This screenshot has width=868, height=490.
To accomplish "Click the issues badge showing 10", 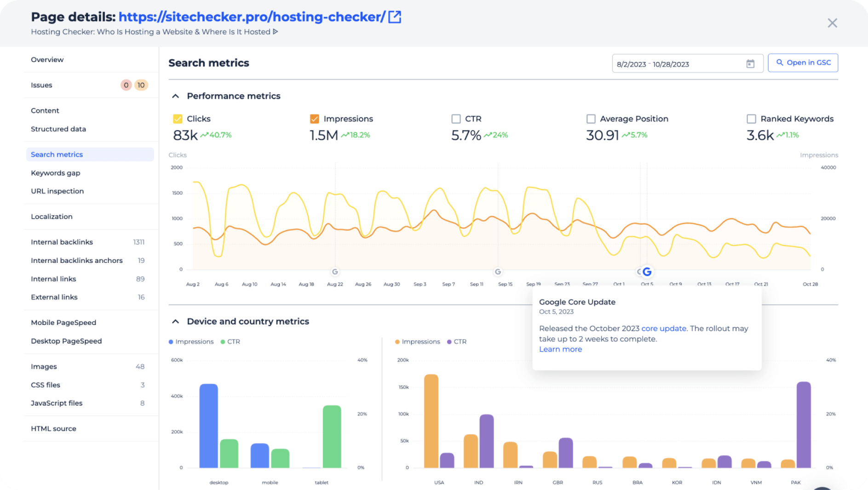I will point(141,85).
